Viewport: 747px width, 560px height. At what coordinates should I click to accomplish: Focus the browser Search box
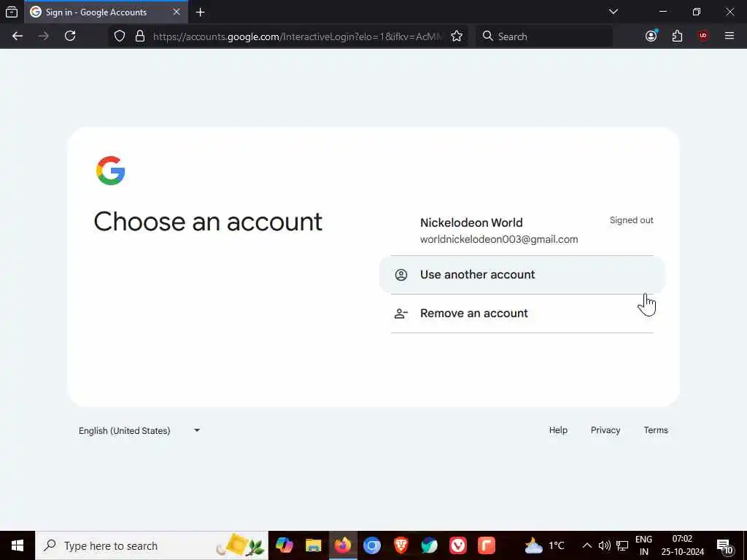click(x=544, y=36)
